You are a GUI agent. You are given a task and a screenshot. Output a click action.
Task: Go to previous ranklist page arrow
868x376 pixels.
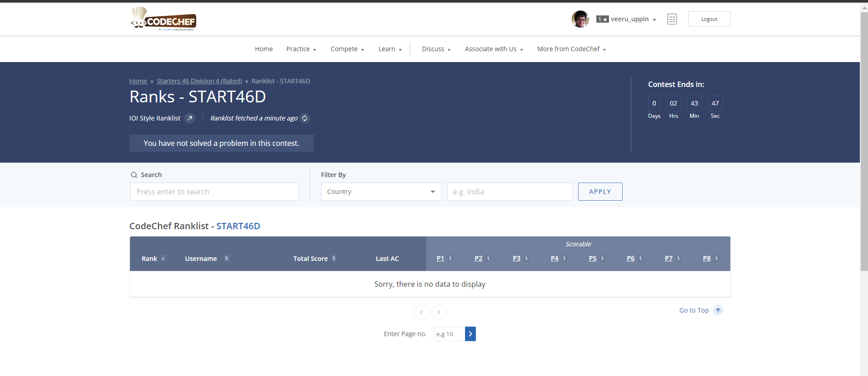[x=422, y=312]
